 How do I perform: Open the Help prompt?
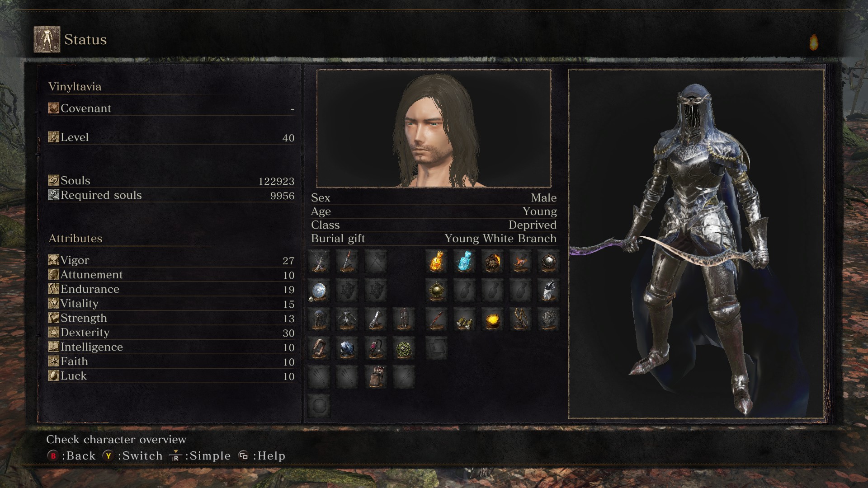point(262,456)
